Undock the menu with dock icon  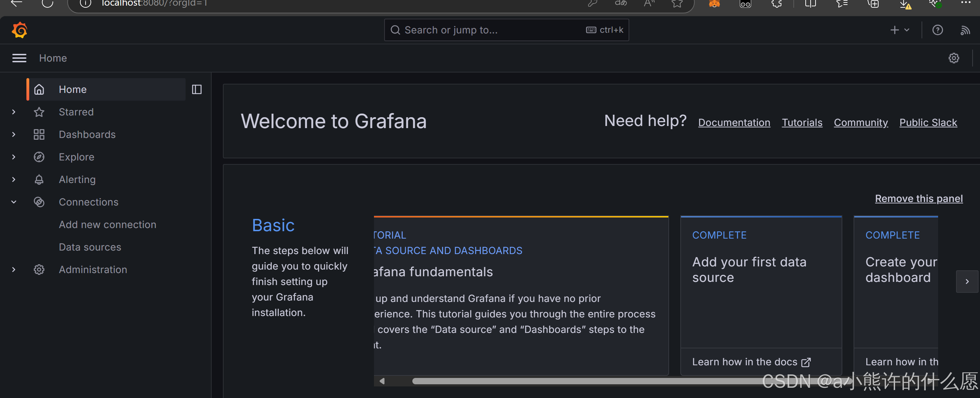click(197, 89)
